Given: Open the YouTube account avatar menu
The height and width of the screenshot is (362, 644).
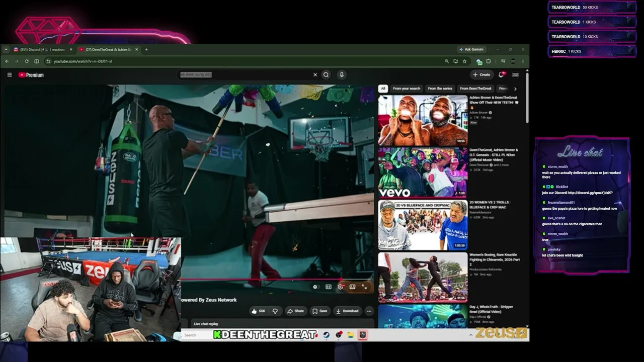Looking at the screenshot, I should coord(515,75).
